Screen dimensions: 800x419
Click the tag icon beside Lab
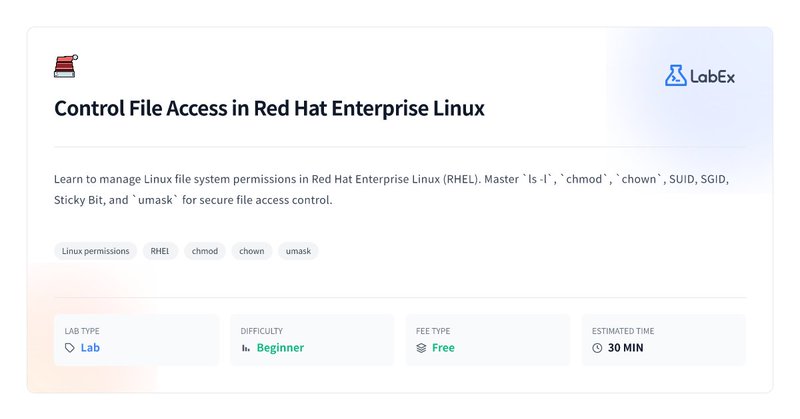coord(69,348)
